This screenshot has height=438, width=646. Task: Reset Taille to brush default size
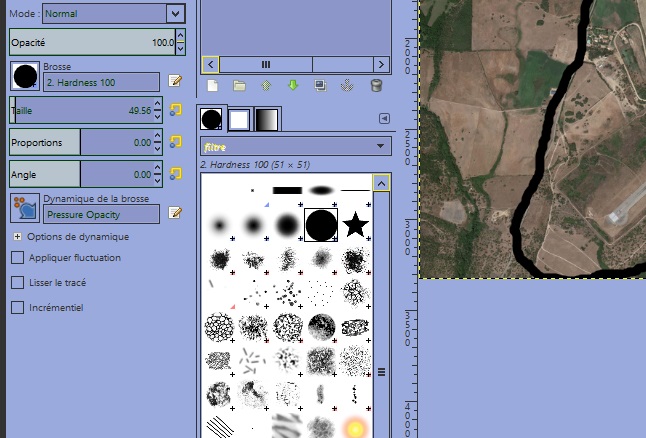(176, 110)
